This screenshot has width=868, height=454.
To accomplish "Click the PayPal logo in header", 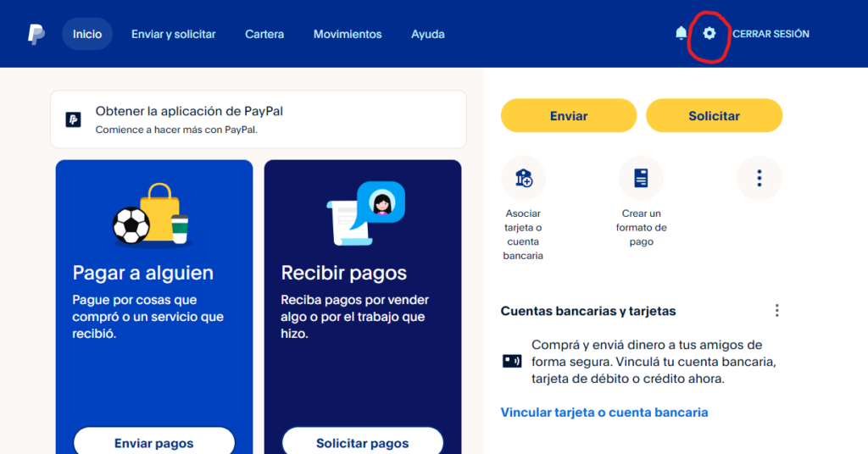I will click(36, 34).
